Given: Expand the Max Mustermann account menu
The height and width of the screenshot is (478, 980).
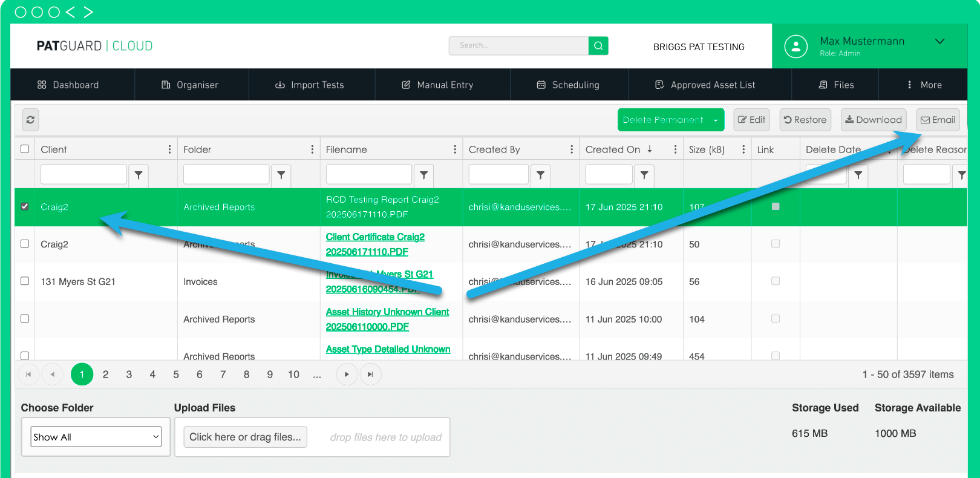Looking at the screenshot, I should pyautogui.click(x=939, y=41).
